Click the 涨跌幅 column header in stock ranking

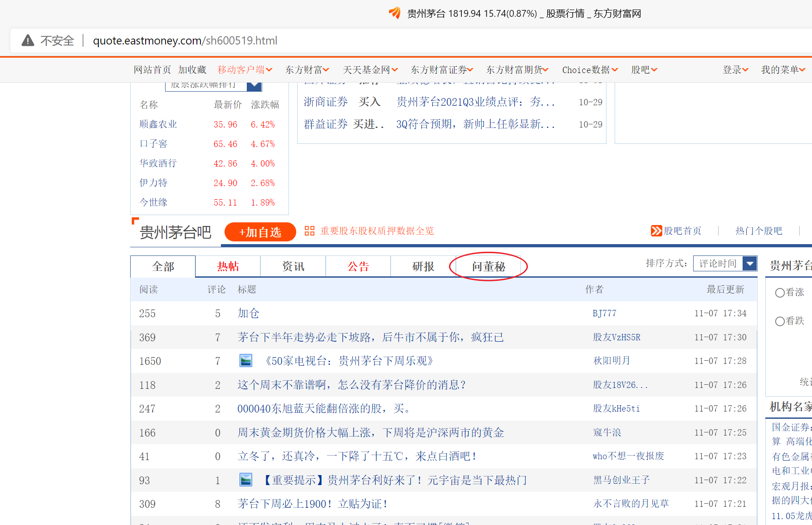point(265,105)
